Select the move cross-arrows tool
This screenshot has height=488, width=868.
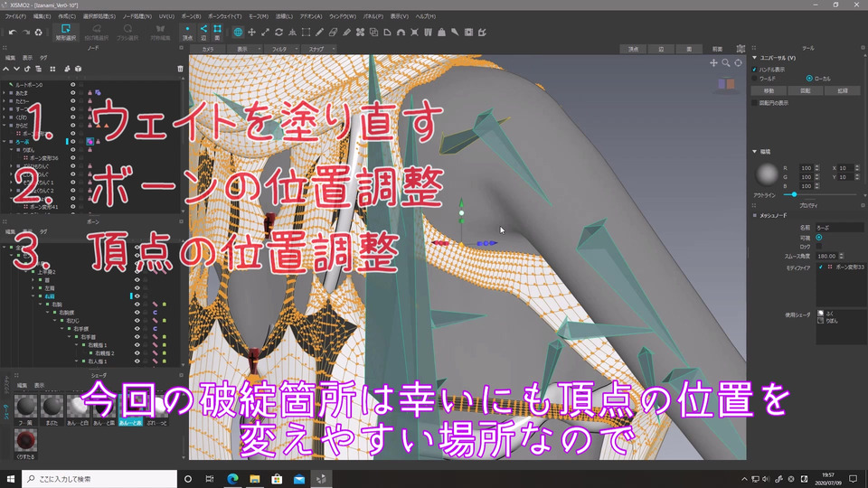click(x=251, y=33)
